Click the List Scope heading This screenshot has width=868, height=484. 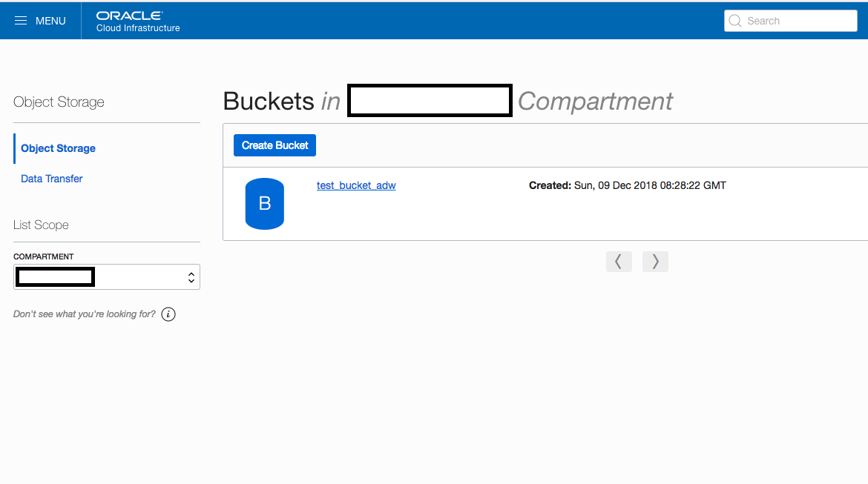pos(41,225)
